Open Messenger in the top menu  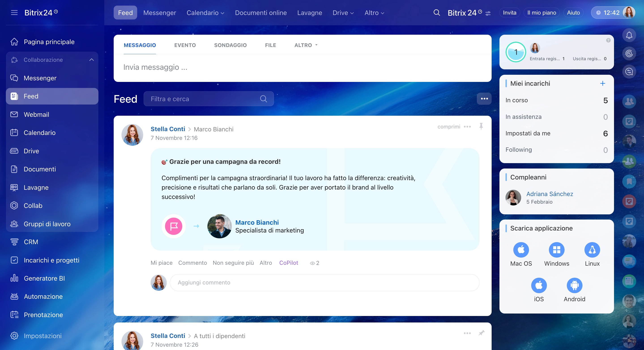pos(160,13)
